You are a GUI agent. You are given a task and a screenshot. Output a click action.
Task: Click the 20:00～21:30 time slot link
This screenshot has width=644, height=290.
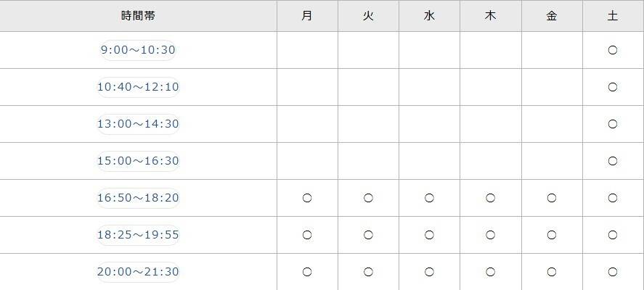coord(138,272)
